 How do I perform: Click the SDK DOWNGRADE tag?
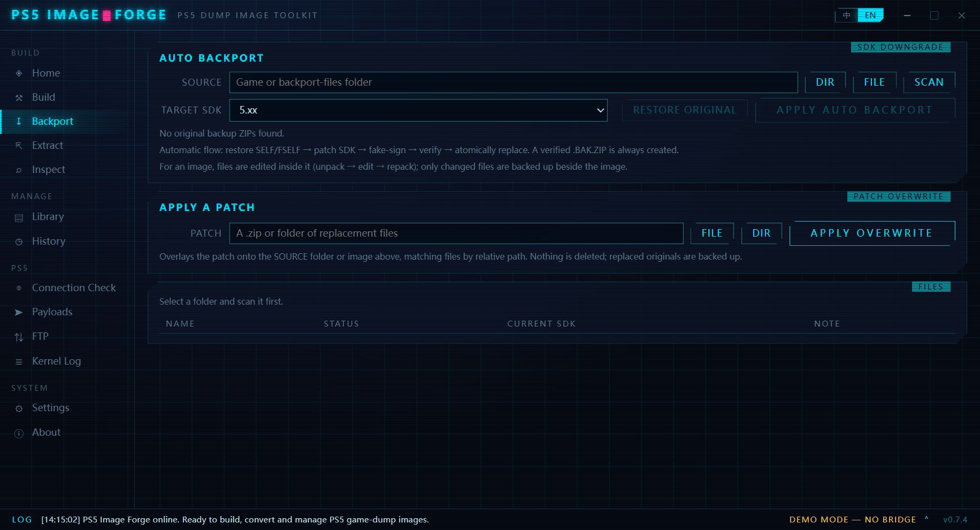pyautogui.click(x=901, y=47)
